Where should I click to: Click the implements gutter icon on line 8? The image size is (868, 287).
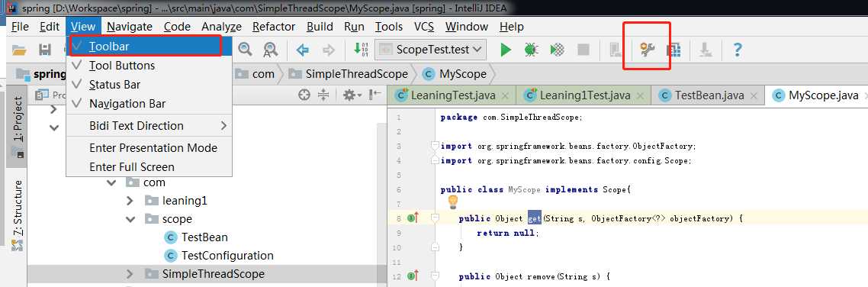click(413, 218)
